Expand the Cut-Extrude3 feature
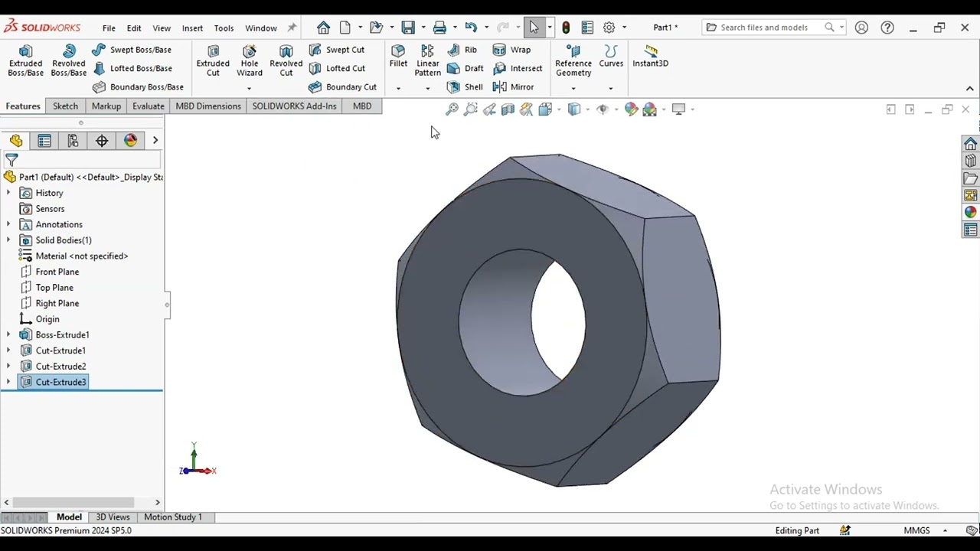 click(8, 382)
